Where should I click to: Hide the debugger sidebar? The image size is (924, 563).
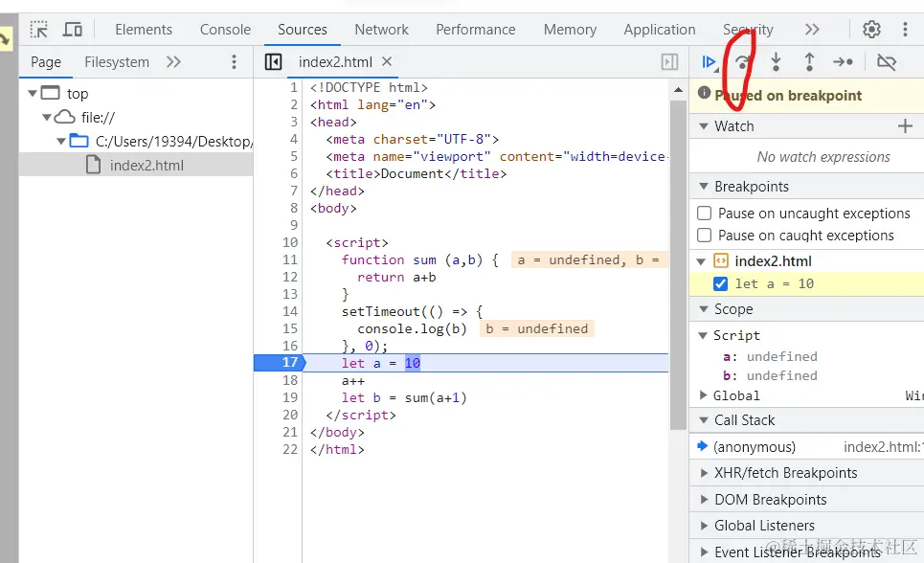click(x=669, y=62)
